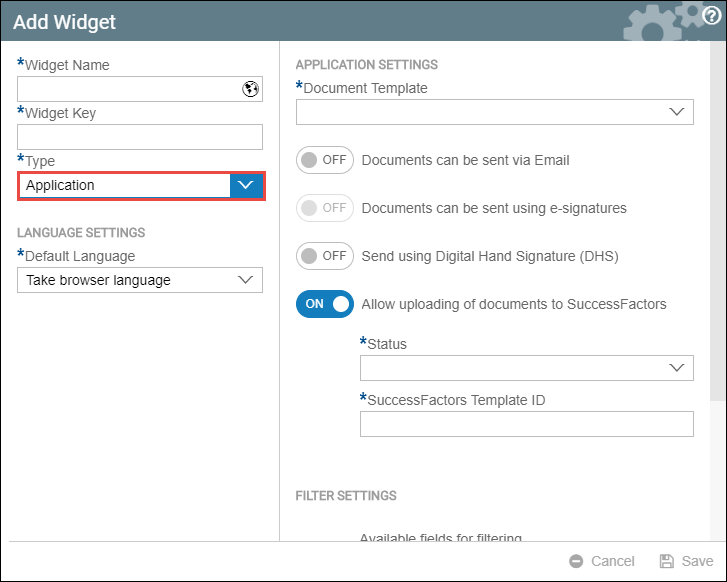Open the Type dropdown arrow

coord(246,185)
